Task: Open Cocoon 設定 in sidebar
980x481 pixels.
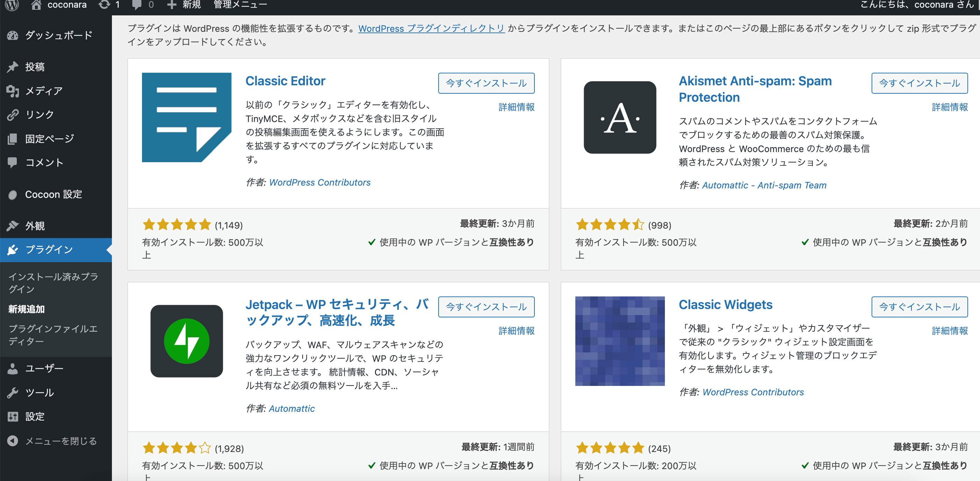Action: point(53,194)
